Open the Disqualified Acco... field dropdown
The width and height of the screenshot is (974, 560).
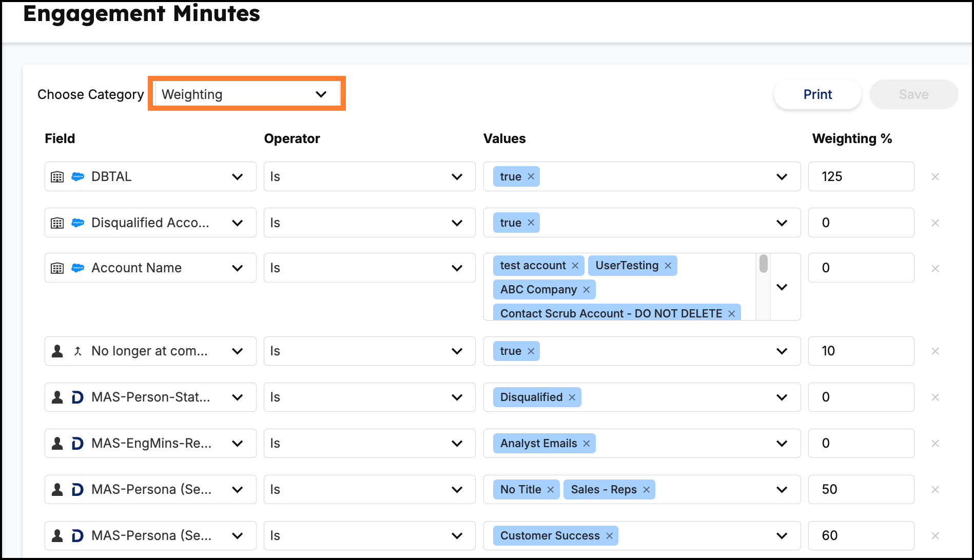150,223
